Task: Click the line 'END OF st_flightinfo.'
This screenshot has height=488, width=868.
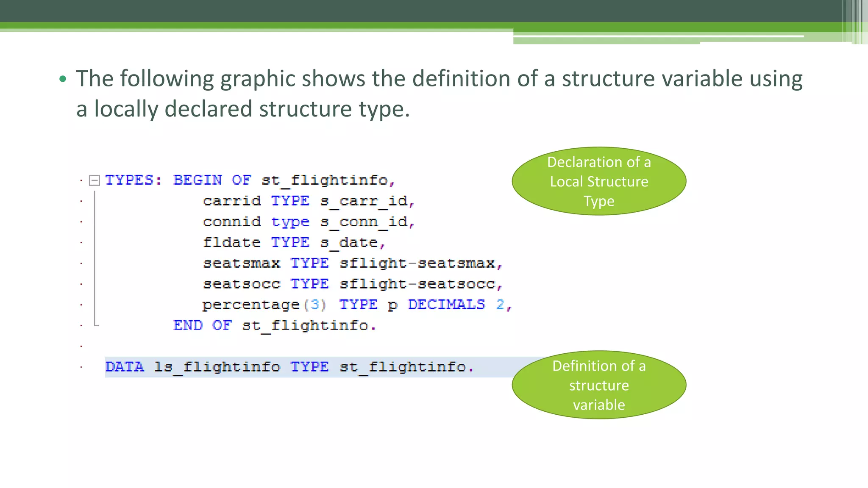Action: point(275,326)
